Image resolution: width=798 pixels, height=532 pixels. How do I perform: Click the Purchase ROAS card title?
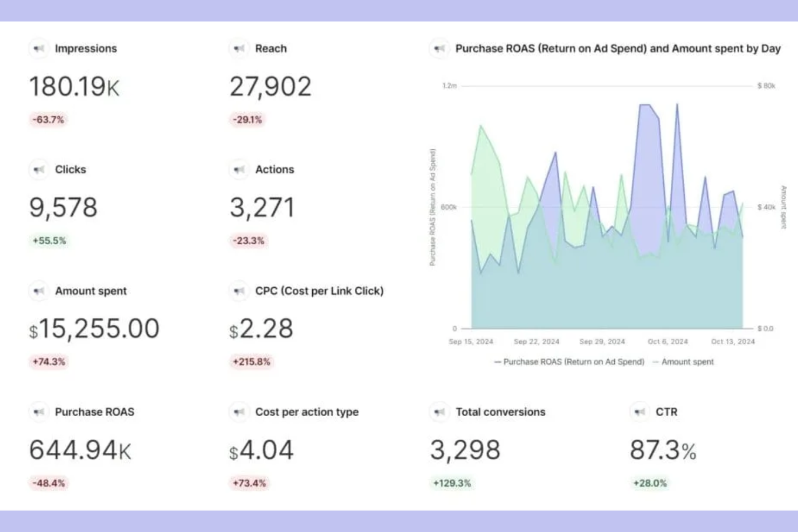tap(94, 412)
